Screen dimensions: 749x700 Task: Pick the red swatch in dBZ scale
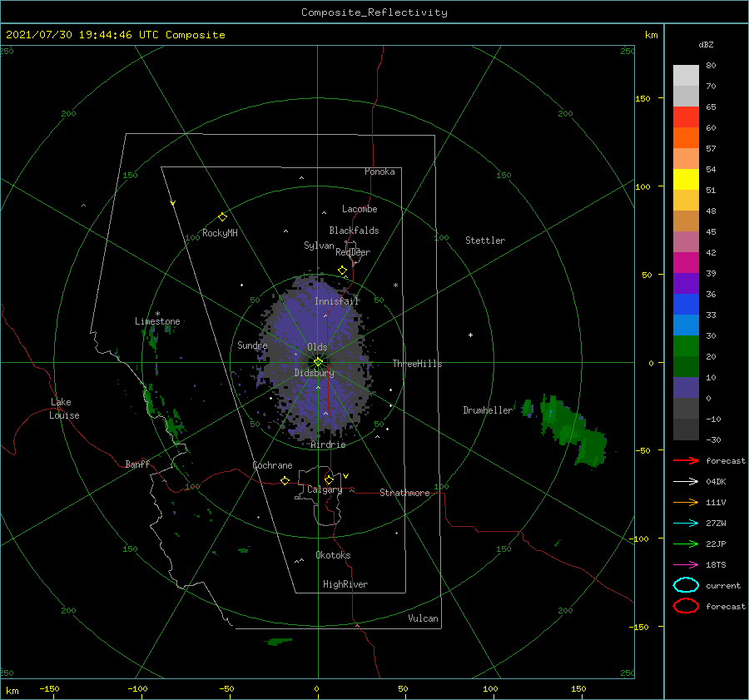click(x=686, y=117)
